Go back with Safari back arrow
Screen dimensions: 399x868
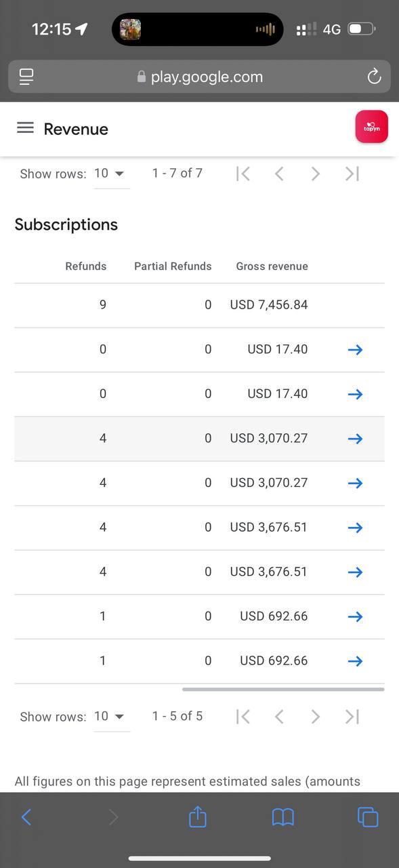[x=26, y=817]
